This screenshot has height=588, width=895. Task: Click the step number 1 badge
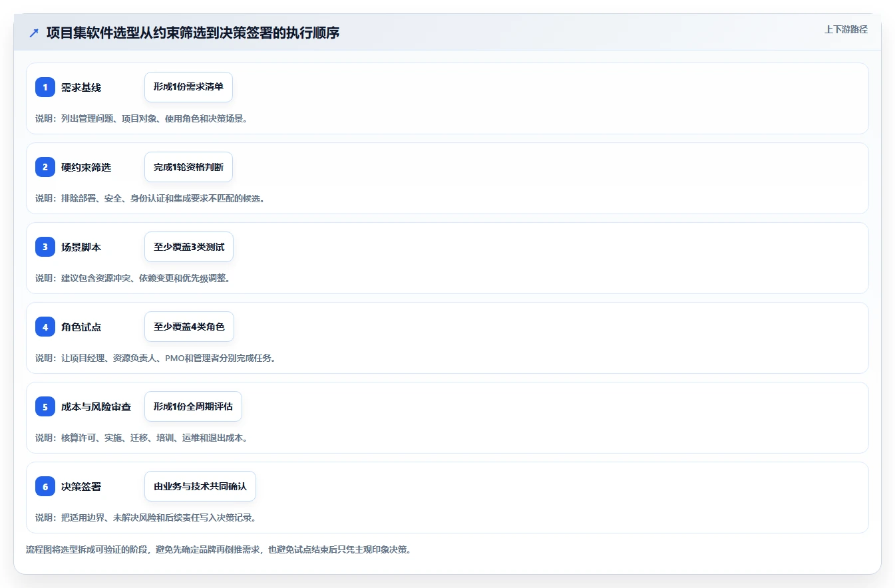point(45,87)
